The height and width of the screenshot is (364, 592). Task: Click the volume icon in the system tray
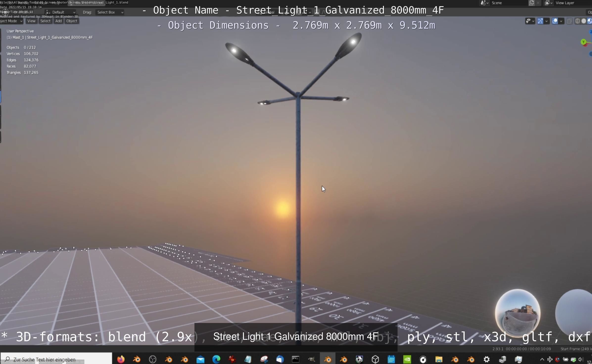(x=581, y=359)
